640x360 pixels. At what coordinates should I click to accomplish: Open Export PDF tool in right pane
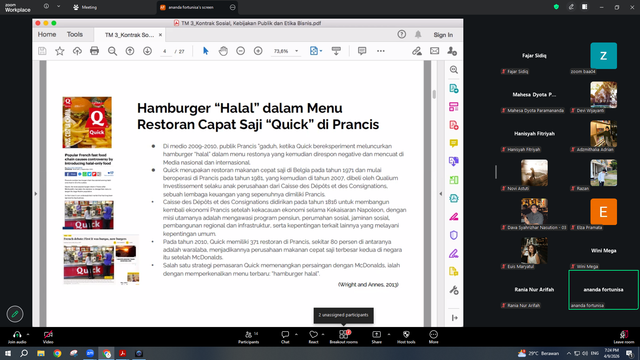[453, 88]
